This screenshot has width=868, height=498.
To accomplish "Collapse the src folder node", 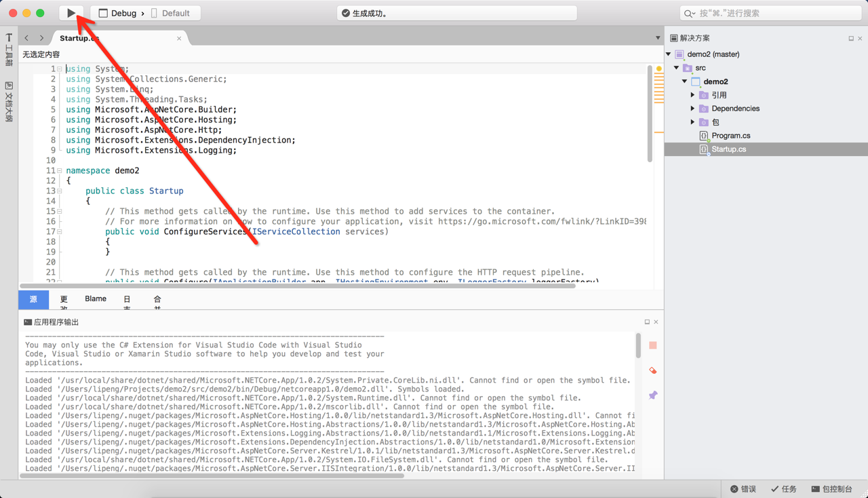I will [677, 68].
